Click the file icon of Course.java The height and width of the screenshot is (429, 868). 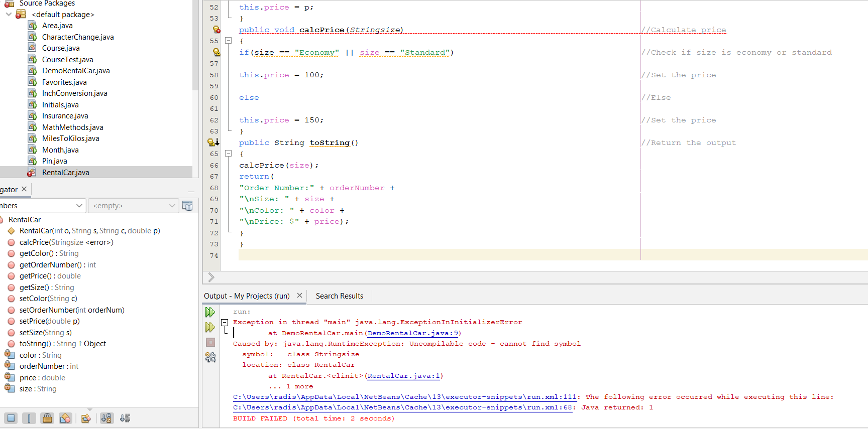pyautogui.click(x=33, y=48)
